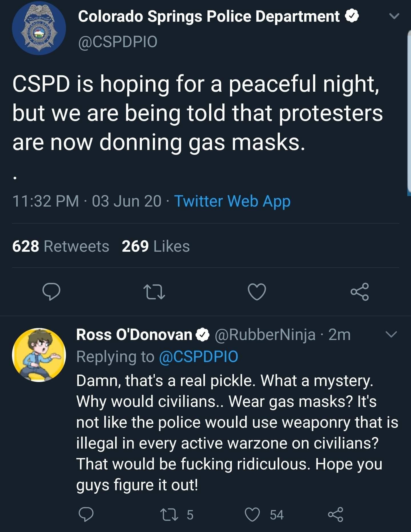Open Ross O'Donovan's avatar

pos(39,355)
